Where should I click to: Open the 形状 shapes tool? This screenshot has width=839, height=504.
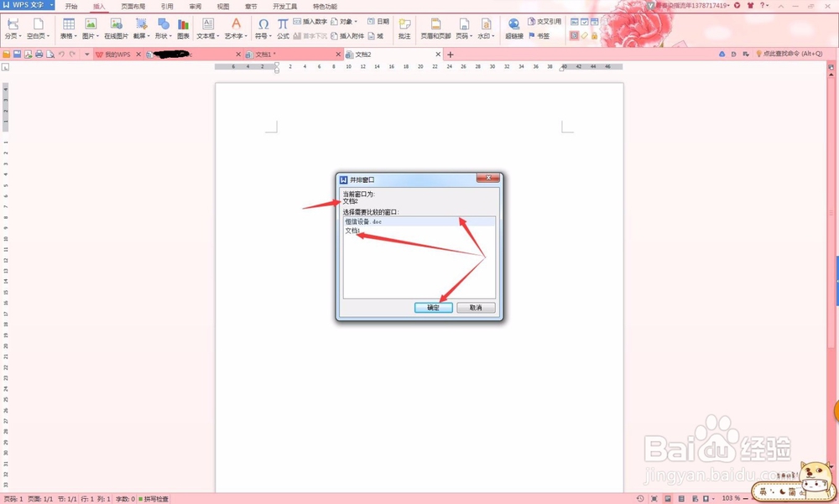click(164, 29)
